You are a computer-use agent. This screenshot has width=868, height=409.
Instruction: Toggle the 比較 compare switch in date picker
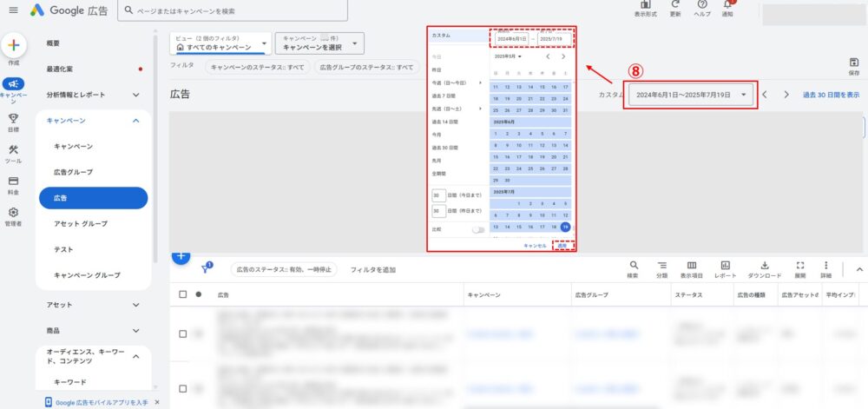tap(477, 229)
